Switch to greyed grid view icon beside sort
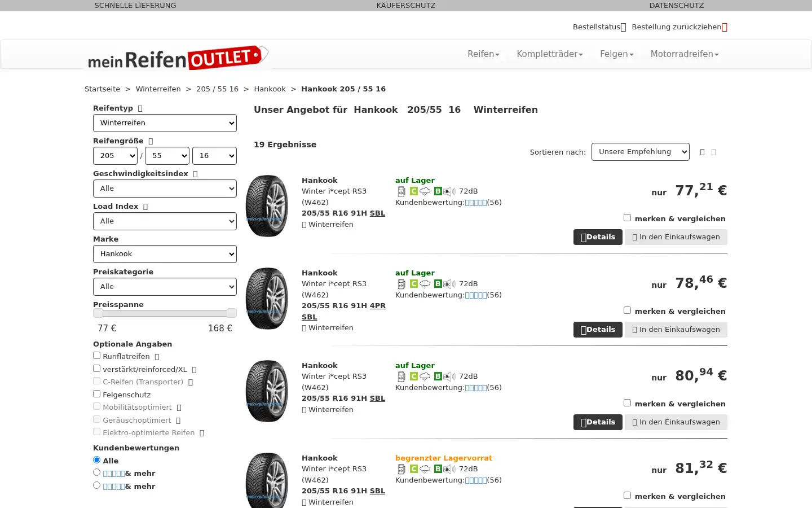The width and height of the screenshot is (812, 508). point(714,152)
